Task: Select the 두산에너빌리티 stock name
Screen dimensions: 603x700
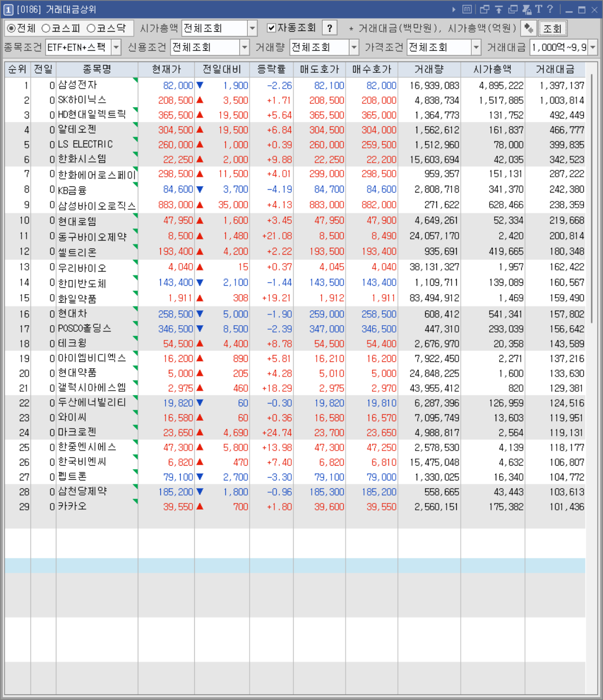Action: click(92, 403)
